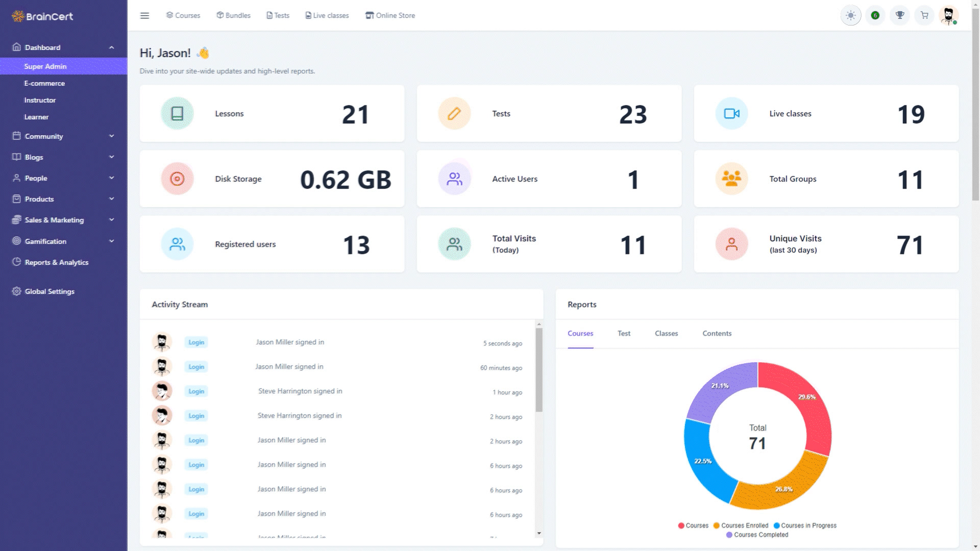
Task: Switch to the Classes reports tab
Action: click(666, 333)
